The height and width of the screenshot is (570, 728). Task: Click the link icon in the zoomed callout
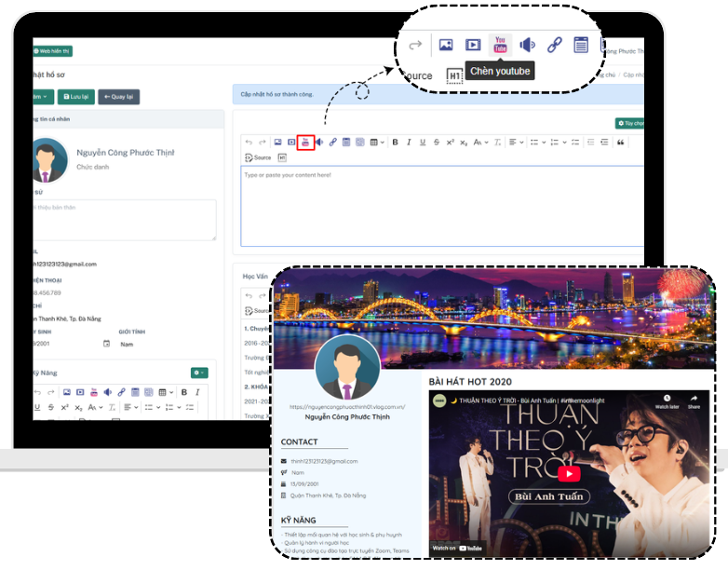coord(554,45)
